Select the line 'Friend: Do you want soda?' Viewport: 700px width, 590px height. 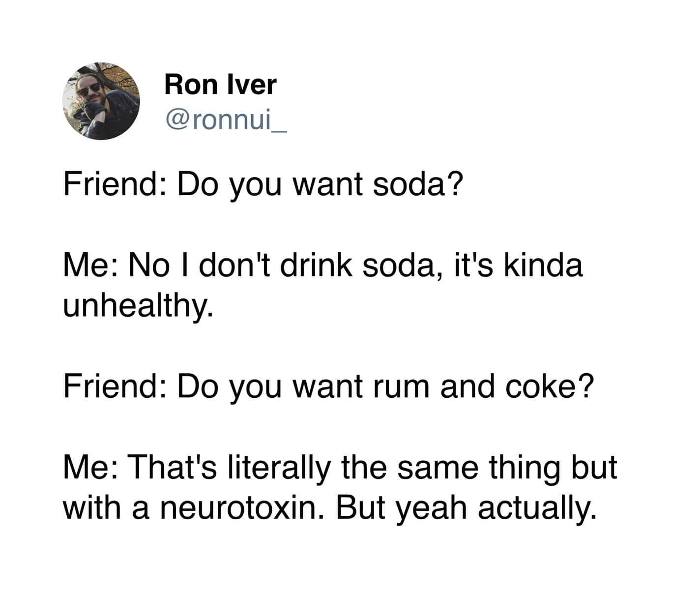point(263,185)
